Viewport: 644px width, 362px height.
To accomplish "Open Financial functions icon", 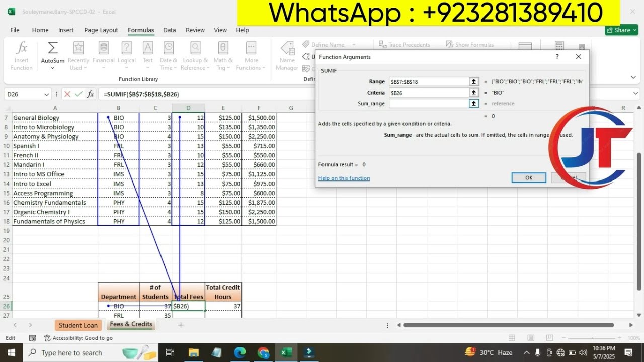I will (103, 48).
